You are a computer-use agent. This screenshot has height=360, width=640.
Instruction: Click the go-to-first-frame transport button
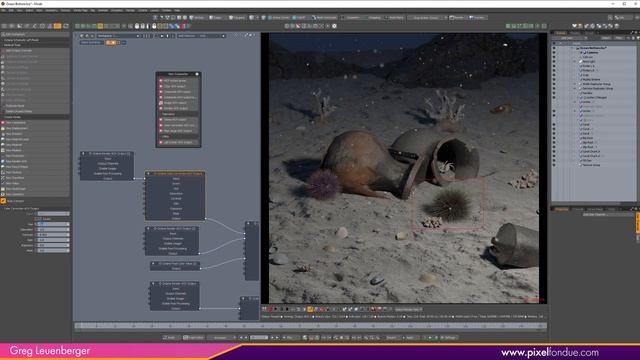241,338
